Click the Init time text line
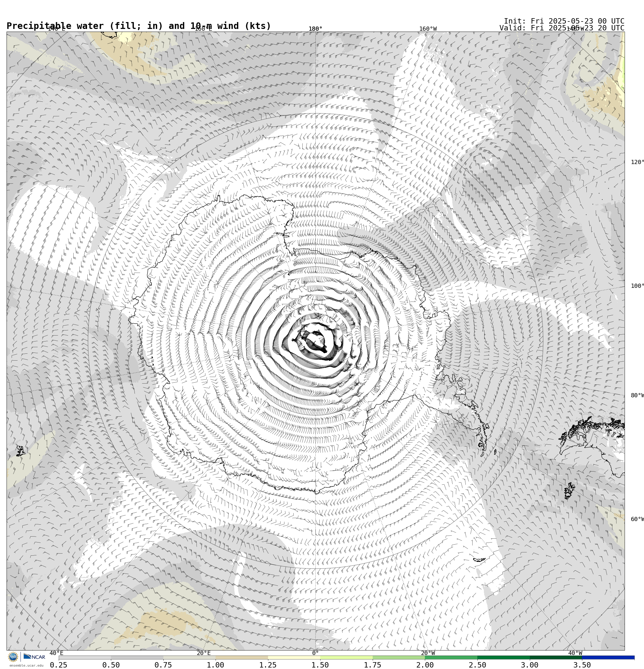The width and height of the screenshot is (644, 669). pyautogui.click(x=564, y=21)
